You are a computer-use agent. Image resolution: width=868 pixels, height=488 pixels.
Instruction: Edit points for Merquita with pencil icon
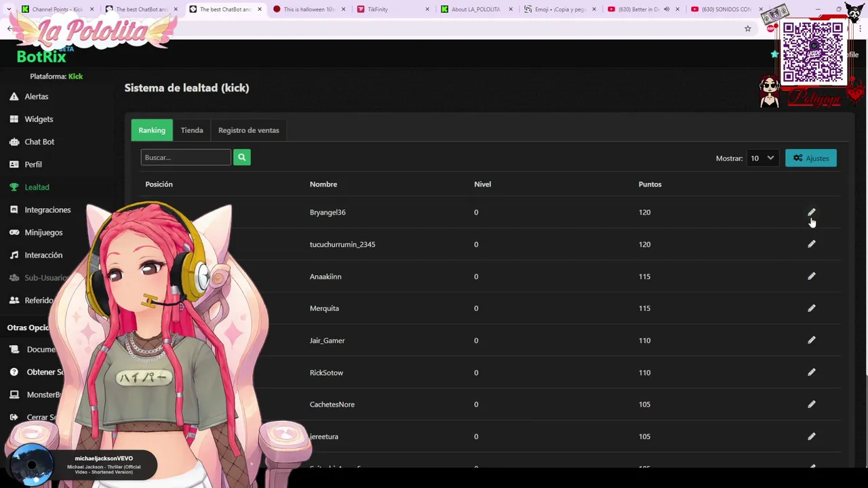811,308
